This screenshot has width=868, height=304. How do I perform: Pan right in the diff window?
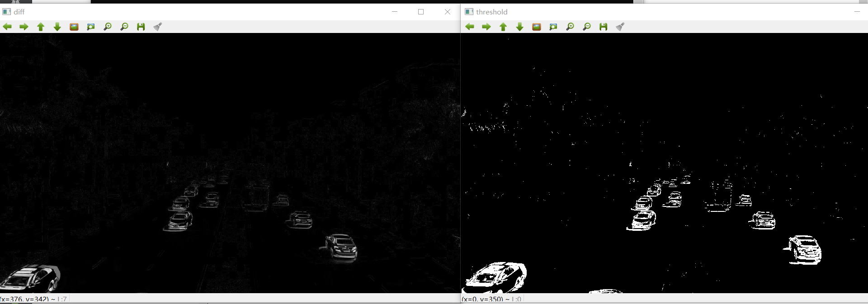[x=24, y=27]
